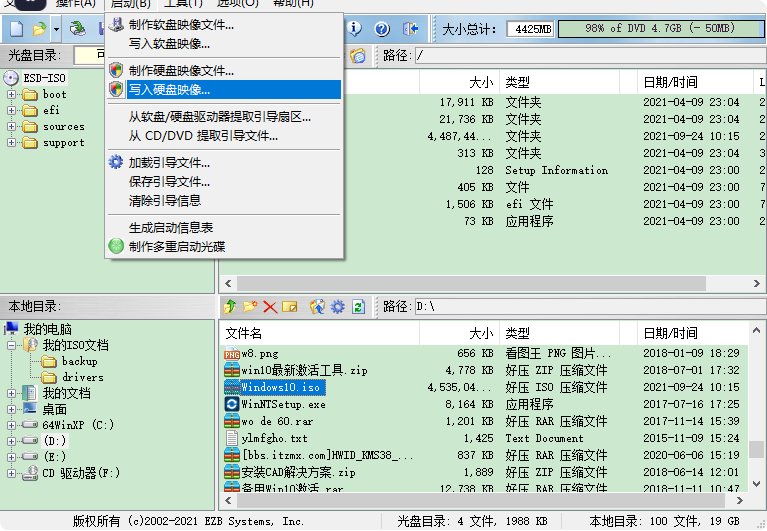Viewport: 767px width, 531px height.
Task: Click the up-arrow icon in local toolbar
Action: pyautogui.click(x=230, y=306)
